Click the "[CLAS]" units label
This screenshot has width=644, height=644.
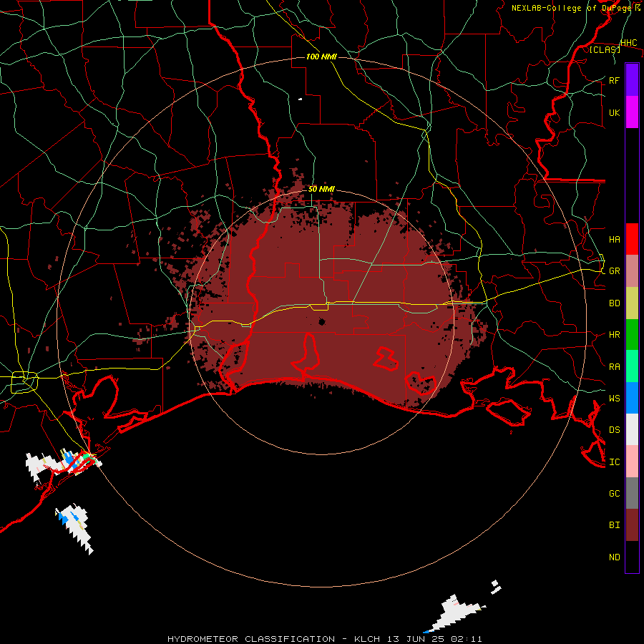click(x=605, y=49)
